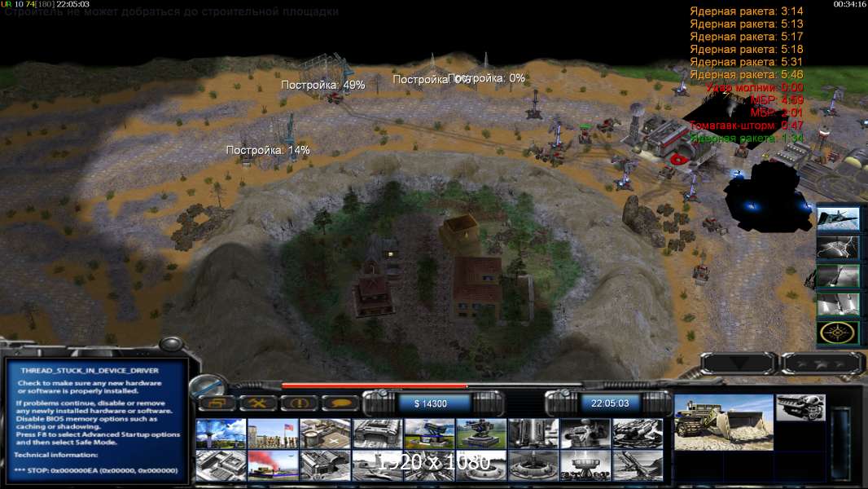Build the blue missile battery on grass
This screenshot has width=868, height=489.
coord(429,433)
